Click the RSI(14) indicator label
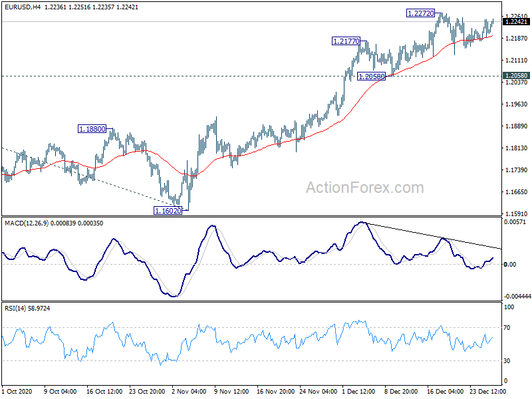 (15, 309)
